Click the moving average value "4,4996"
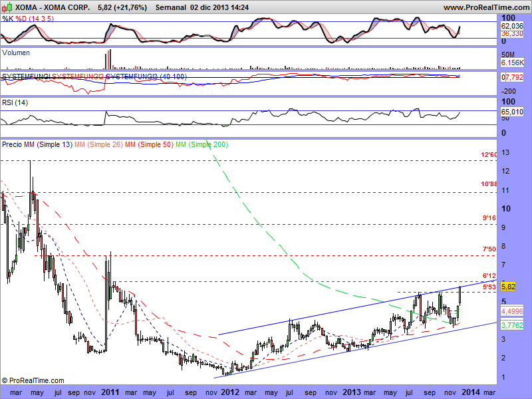This screenshot has height=399, width=532. pos(512,311)
